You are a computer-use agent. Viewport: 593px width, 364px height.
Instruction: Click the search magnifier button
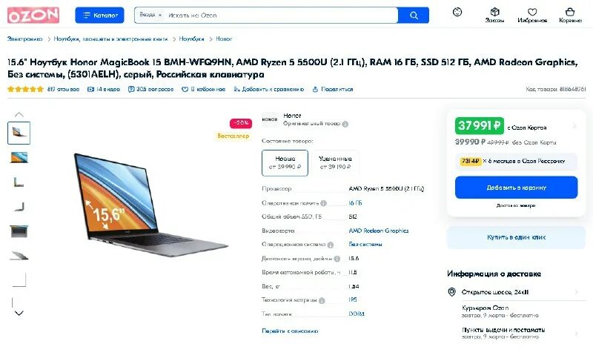coord(414,15)
